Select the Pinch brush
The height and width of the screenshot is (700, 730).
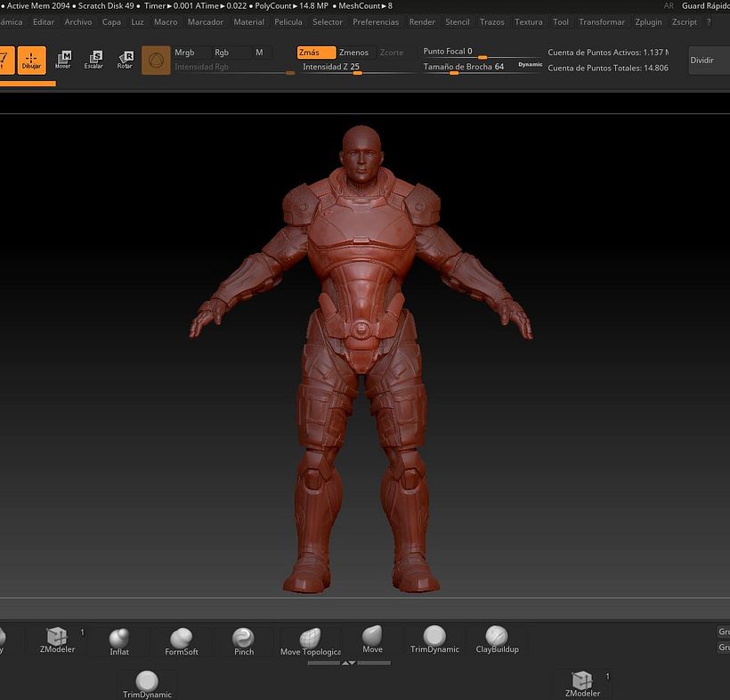(x=244, y=642)
